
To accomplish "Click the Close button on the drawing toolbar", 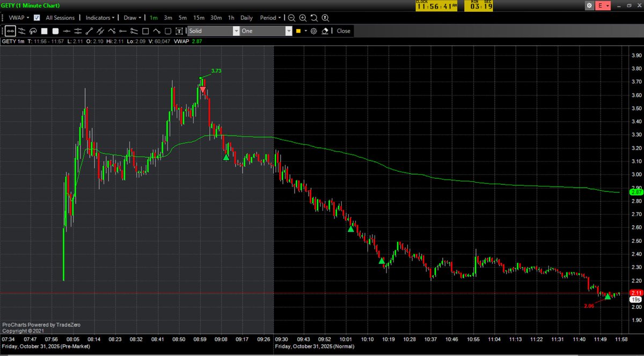I will point(343,31).
